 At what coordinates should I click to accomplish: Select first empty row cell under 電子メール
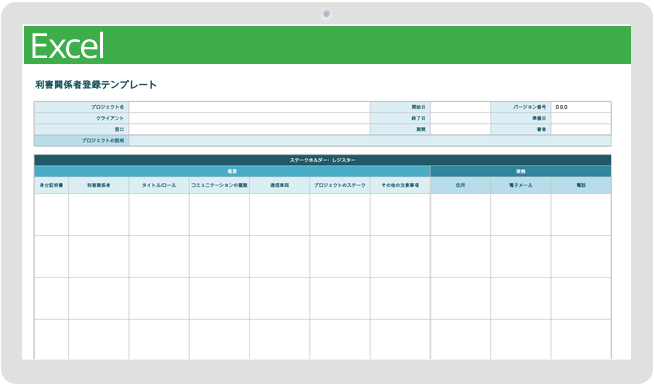tap(521, 215)
